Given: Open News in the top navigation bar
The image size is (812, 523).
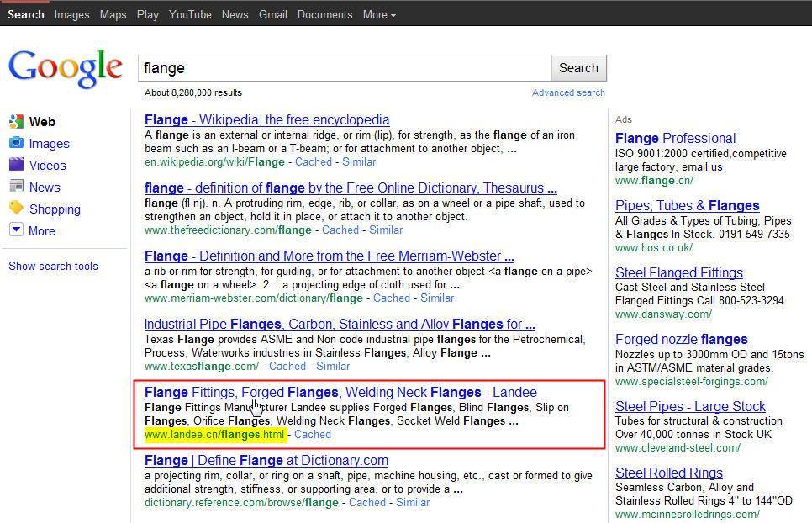Looking at the screenshot, I should click(x=235, y=14).
